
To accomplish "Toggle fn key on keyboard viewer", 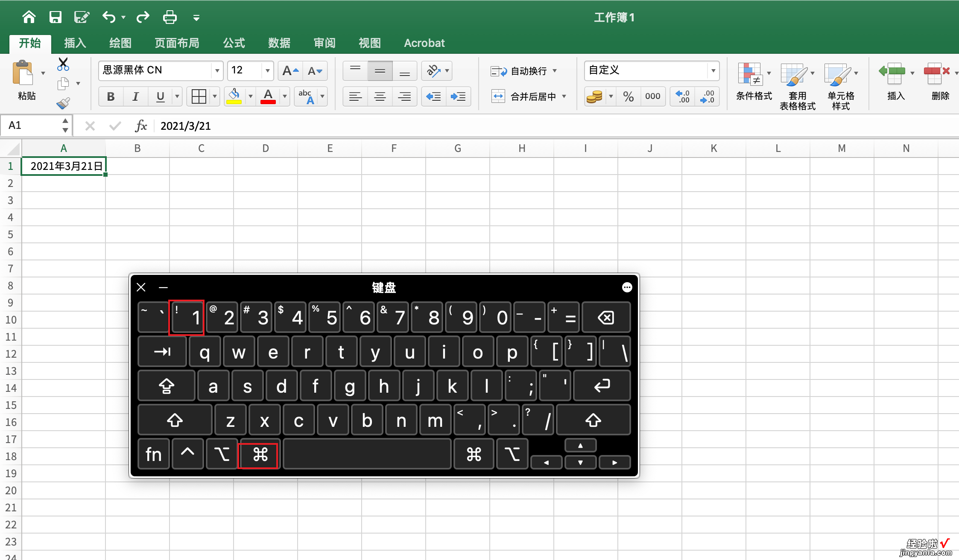I will (154, 454).
